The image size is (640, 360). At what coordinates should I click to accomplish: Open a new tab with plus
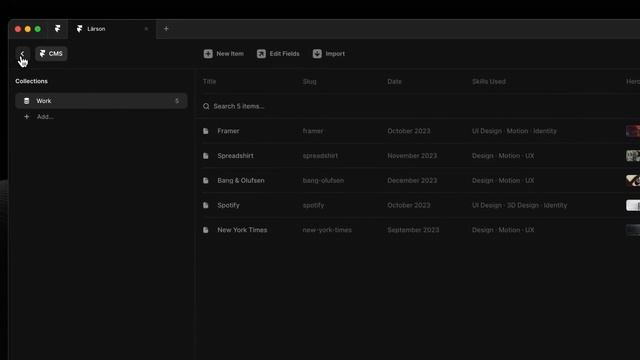point(166,29)
